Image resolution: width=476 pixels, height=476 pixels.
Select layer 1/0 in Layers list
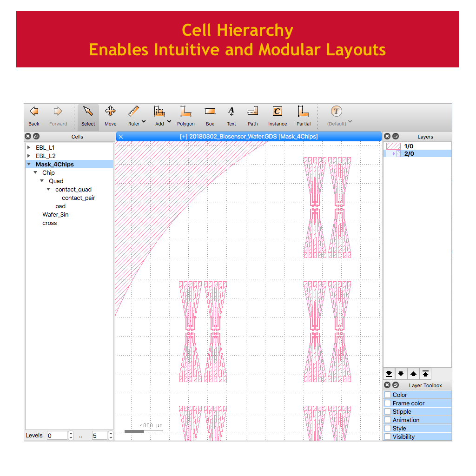pyautogui.click(x=417, y=146)
